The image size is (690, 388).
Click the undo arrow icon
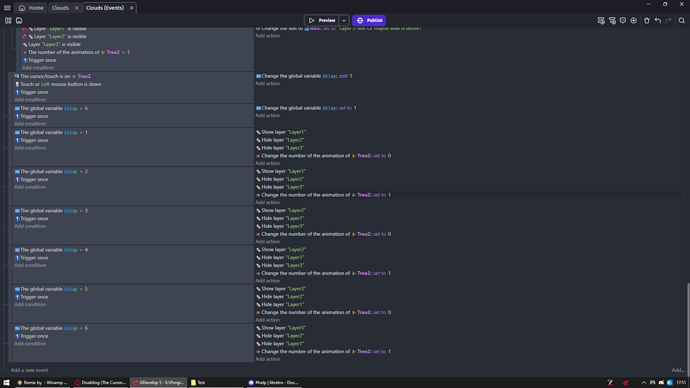(x=658, y=20)
